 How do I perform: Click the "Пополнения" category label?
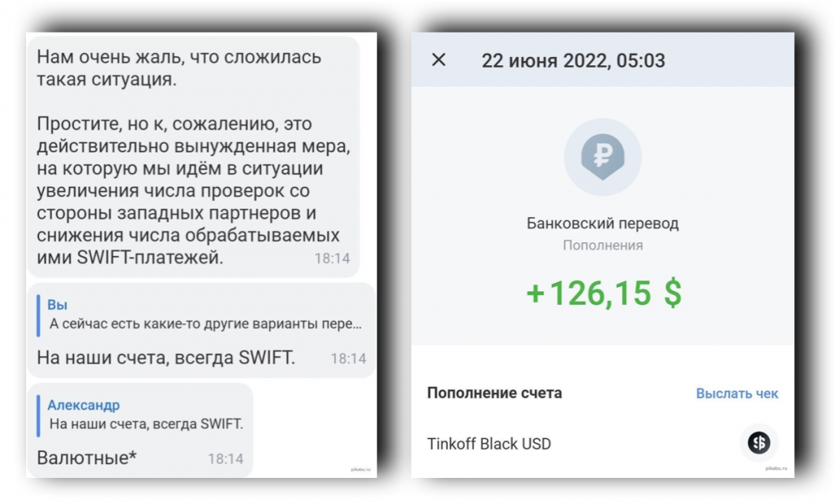pos(603,245)
